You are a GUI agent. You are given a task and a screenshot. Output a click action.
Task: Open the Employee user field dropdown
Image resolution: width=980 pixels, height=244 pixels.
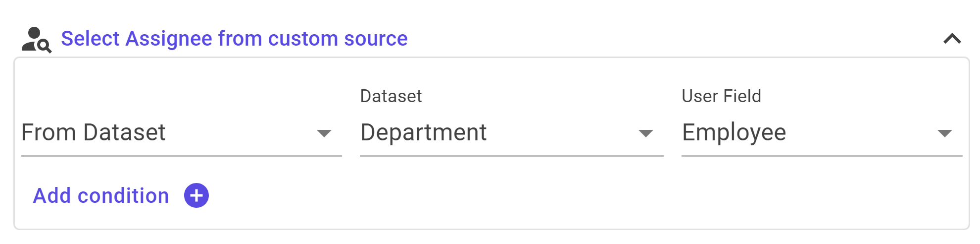coord(822,133)
